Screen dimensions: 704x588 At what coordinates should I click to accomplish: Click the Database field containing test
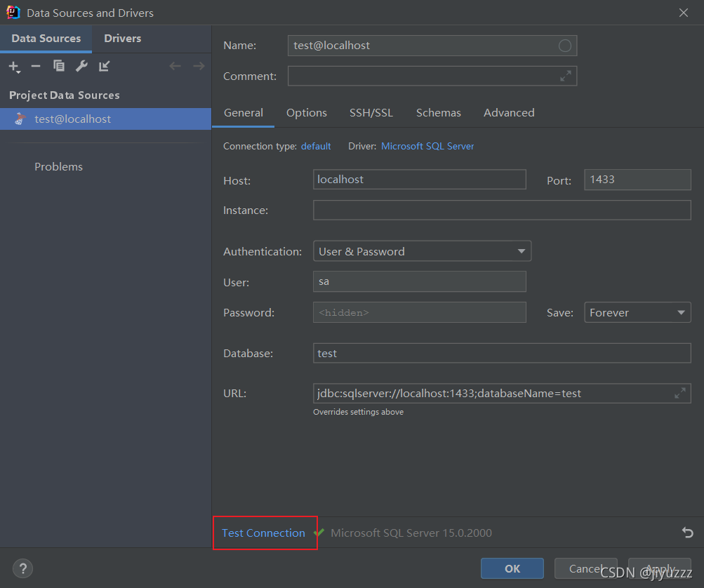502,353
